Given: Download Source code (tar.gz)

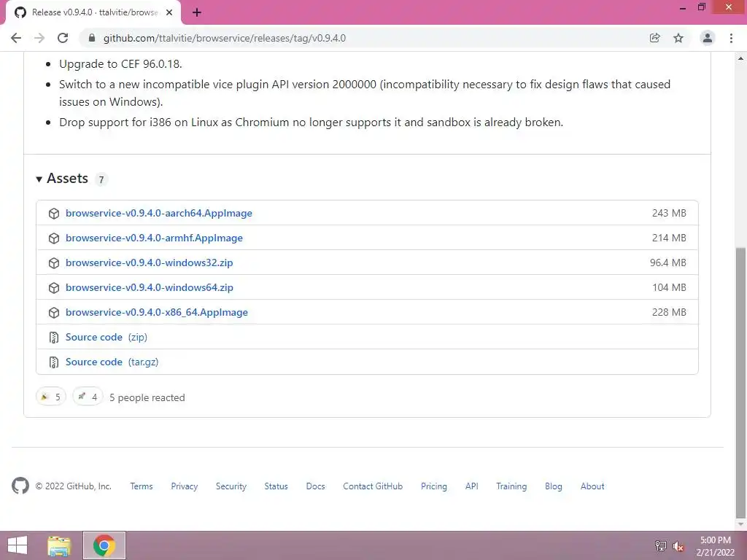Looking at the screenshot, I should pos(112,362).
